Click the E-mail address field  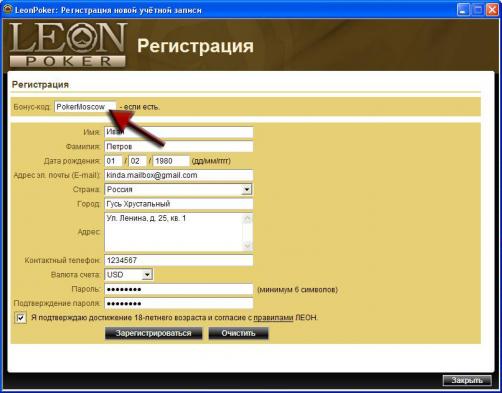point(179,175)
